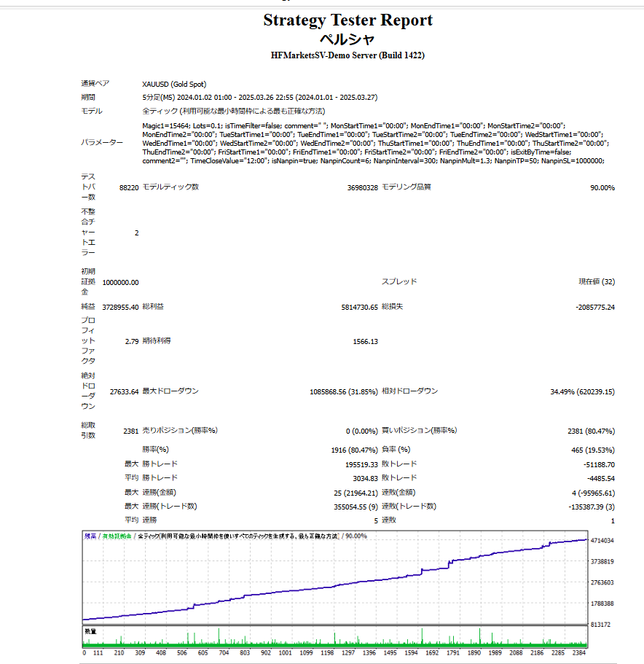644x664 pixels.
Task: Click the largest win value 195519.33
Action: pyautogui.click(x=361, y=464)
